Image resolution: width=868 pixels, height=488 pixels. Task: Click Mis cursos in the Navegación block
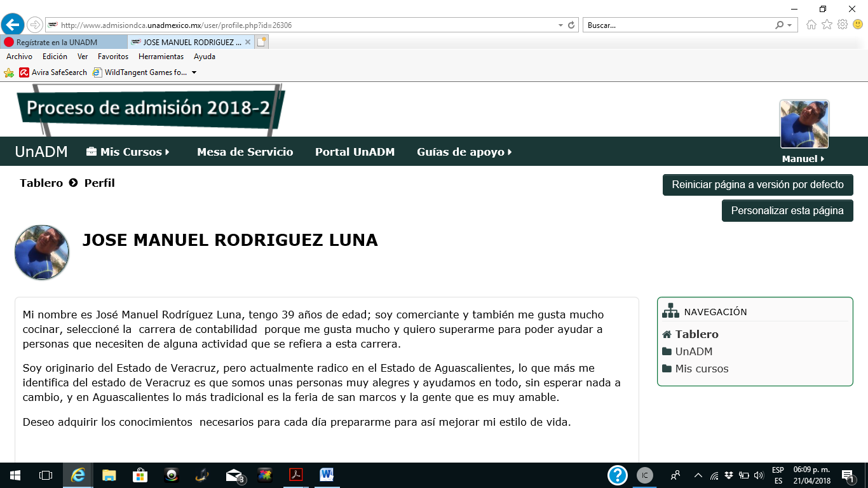[x=702, y=369]
